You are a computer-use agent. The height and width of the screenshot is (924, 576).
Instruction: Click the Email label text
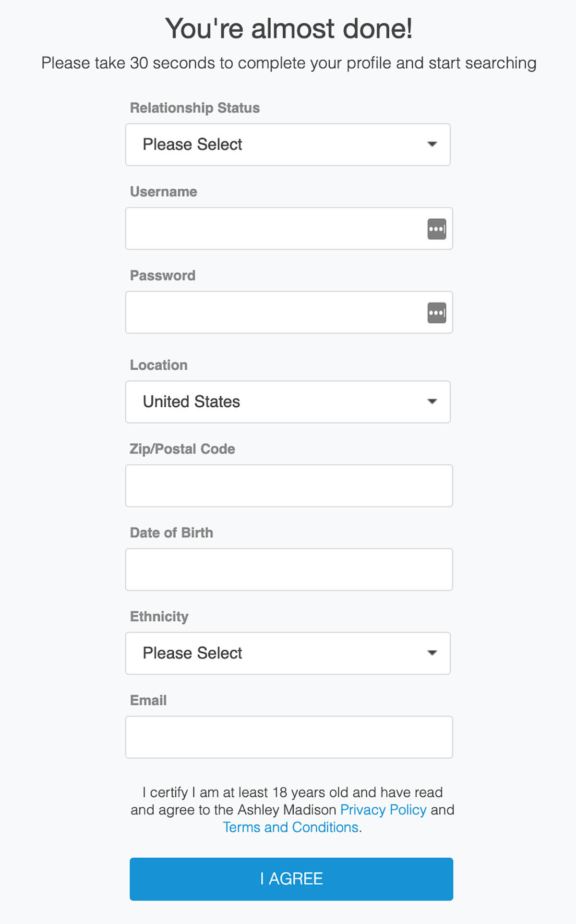click(x=148, y=700)
